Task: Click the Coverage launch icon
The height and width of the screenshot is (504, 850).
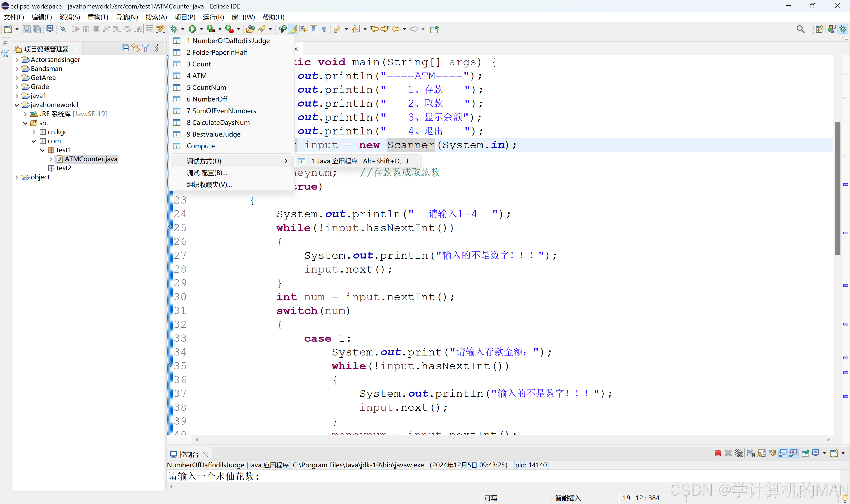Action: tap(210, 29)
